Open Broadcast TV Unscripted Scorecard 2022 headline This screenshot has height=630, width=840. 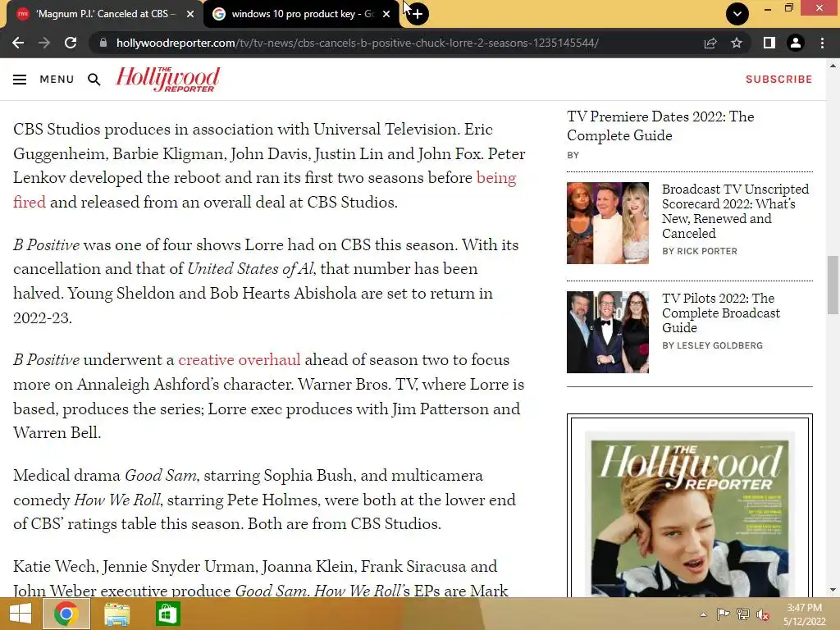click(735, 211)
